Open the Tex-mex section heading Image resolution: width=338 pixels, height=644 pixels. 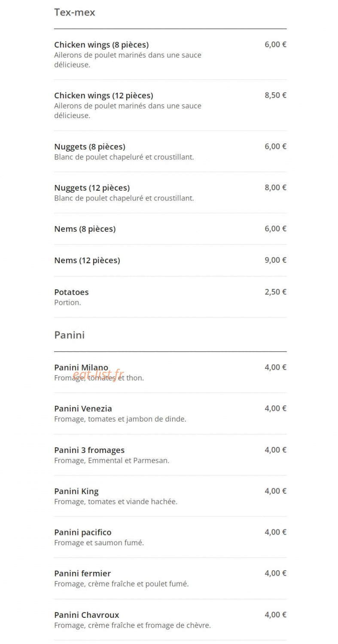[75, 12]
